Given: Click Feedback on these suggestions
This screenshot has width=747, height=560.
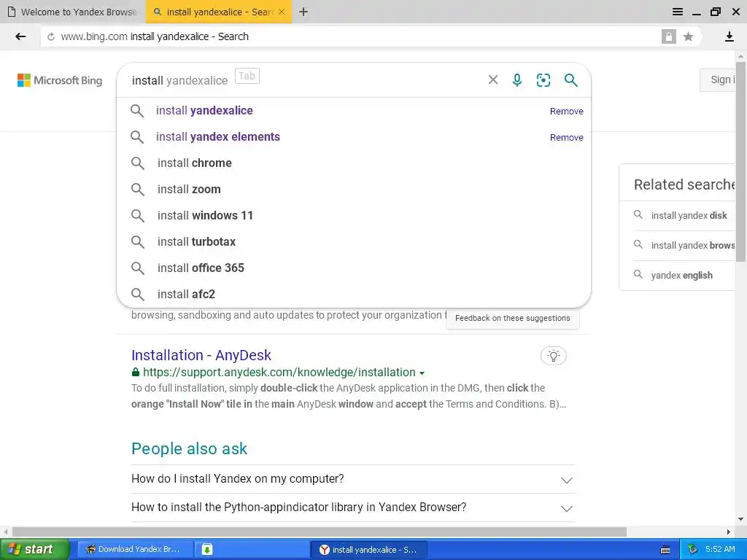Looking at the screenshot, I should point(513,318).
